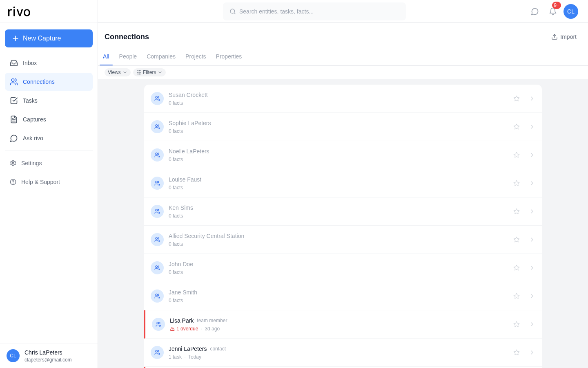
Task: Click the Import button
Action: coord(564,37)
